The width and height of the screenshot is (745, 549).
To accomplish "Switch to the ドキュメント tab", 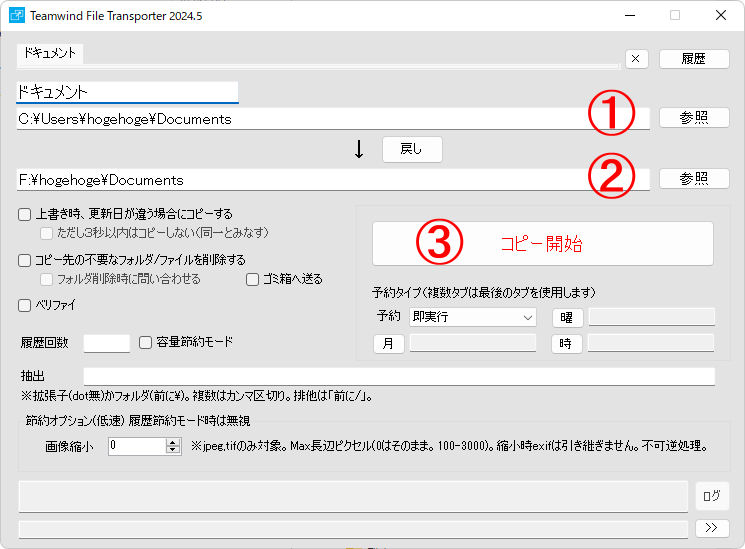I will click(50, 53).
